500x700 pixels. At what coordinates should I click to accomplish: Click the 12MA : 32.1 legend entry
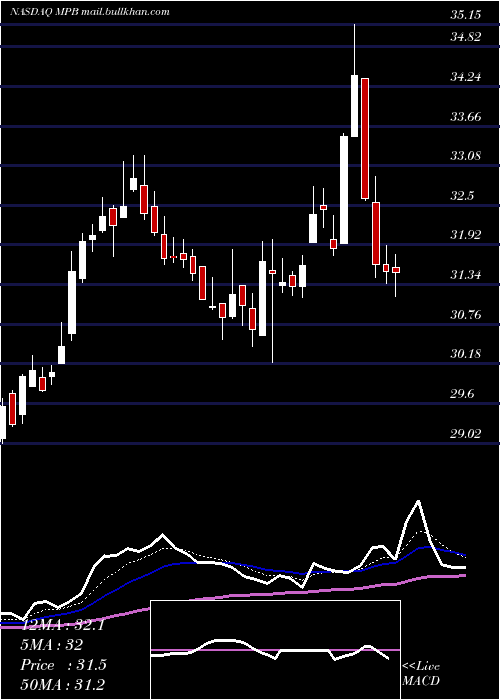(x=63, y=625)
